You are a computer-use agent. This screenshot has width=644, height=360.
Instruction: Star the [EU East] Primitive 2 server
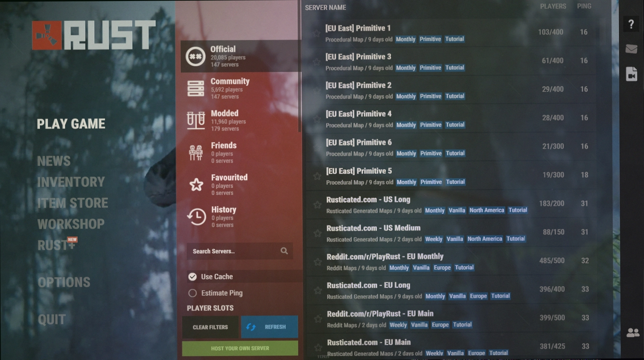(316, 91)
